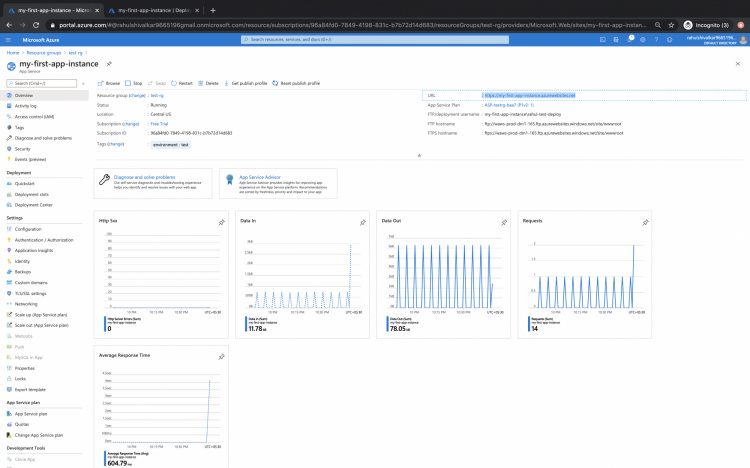Viewport: 750px width, 468px height.
Task: Click Get publish profile
Action: 249,83
